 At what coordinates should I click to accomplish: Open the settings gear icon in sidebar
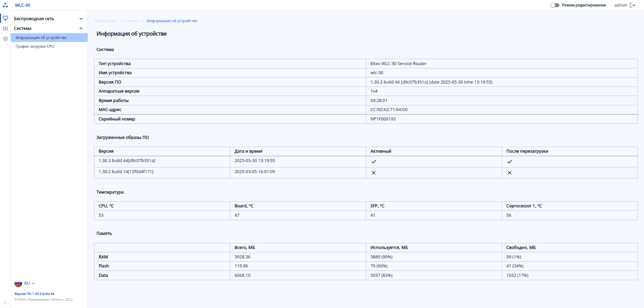5,39
